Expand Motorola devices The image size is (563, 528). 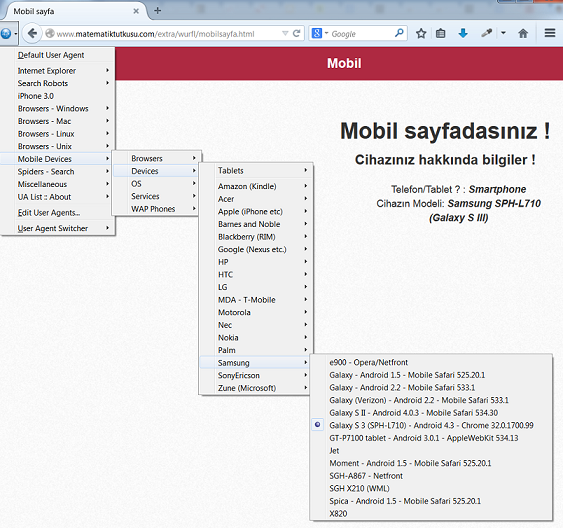coord(256,312)
